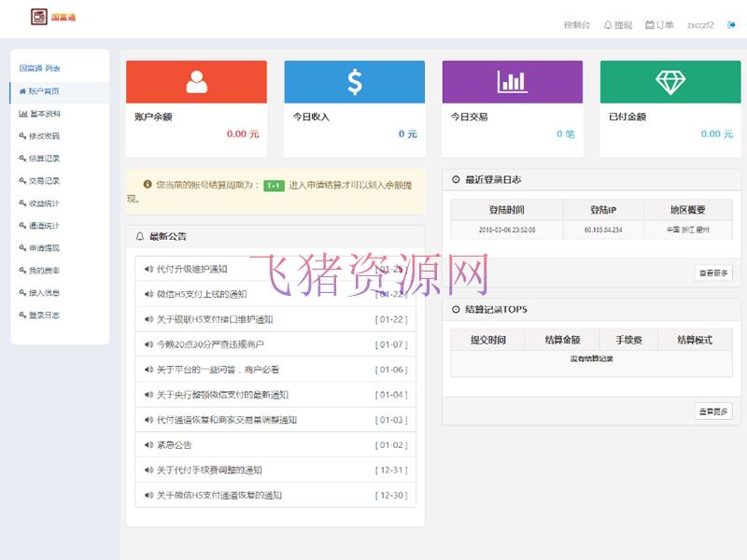Click the 登陆IP column header
The width and height of the screenshot is (747, 560).
(603, 210)
